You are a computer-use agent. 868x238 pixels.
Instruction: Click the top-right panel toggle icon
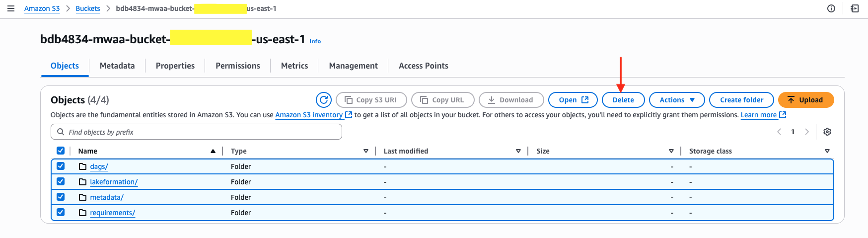[855, 8]
